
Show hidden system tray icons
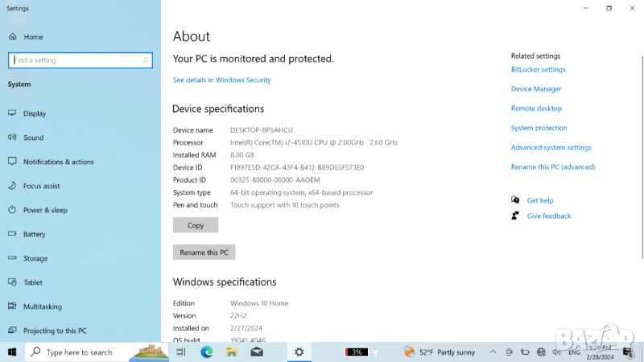tap(492, 352)
